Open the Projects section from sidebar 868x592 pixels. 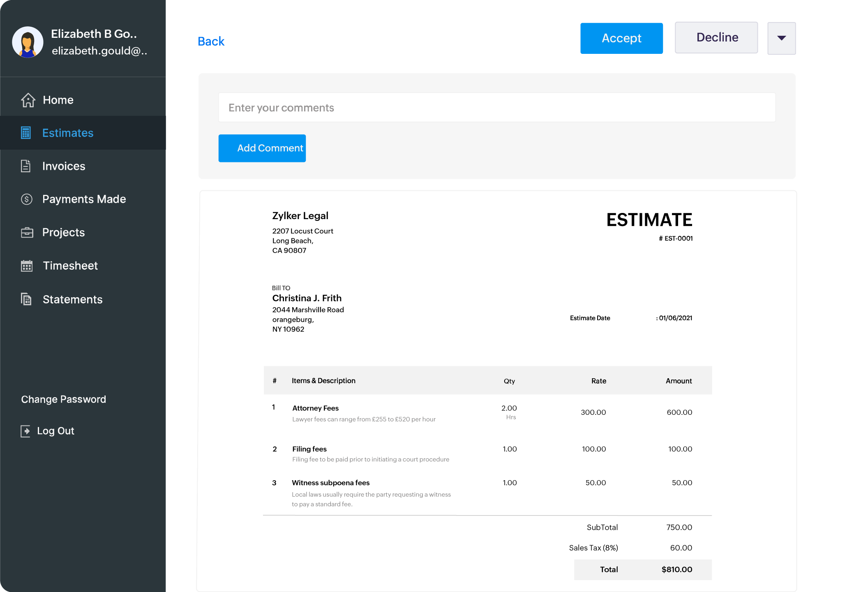[x=63, y=232]
